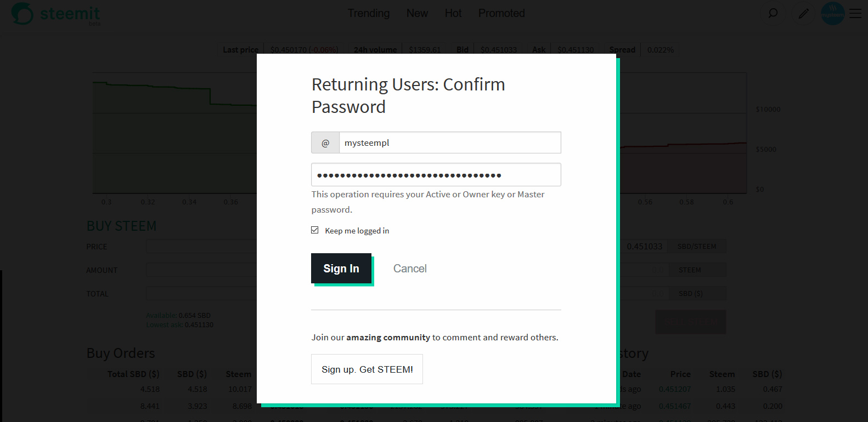The image size is (868, 422).
Task: Click the @ symbol username prefix
Action: (325, 142)
